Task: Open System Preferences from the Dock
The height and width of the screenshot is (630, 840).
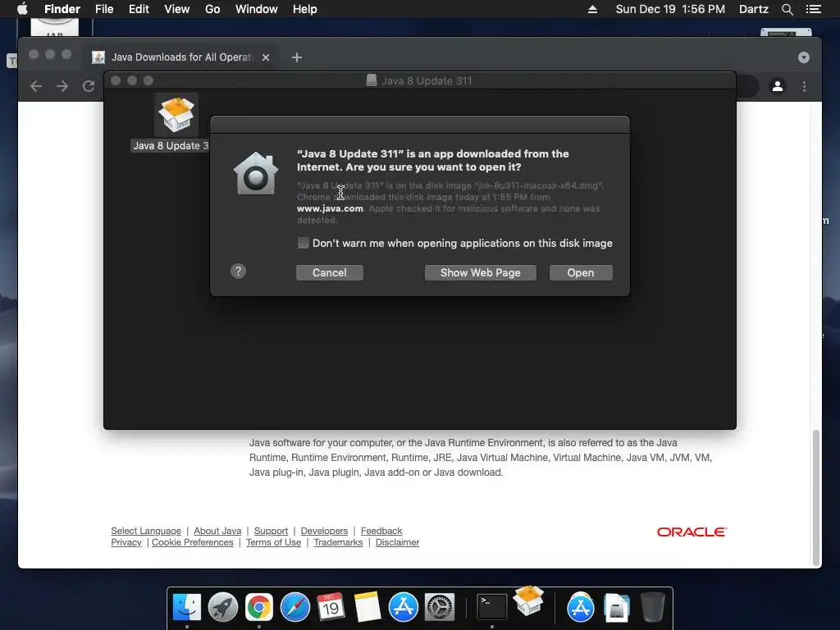Action: pos(440,608)
